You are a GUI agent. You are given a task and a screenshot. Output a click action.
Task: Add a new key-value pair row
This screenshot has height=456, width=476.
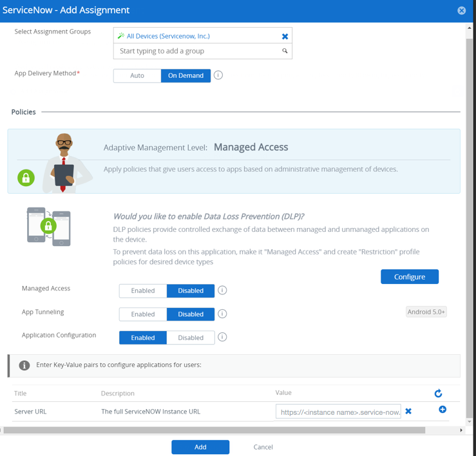click(443, 409)
